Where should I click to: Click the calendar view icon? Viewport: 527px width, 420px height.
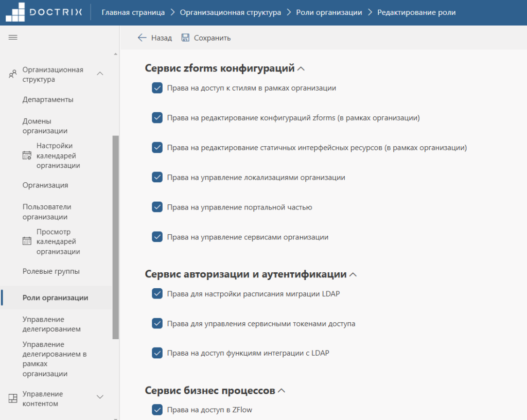coord(27,241)
